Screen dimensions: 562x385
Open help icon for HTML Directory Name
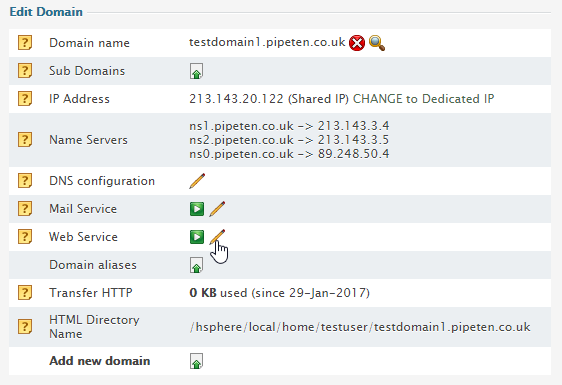tap(25, 327)
